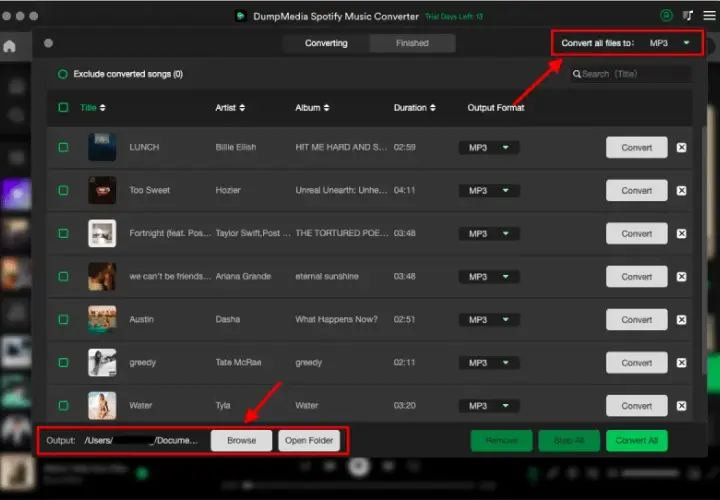This screenshot has height=500, width=720.
Task: Remove Water row with X icon
Action: (681, 406)
